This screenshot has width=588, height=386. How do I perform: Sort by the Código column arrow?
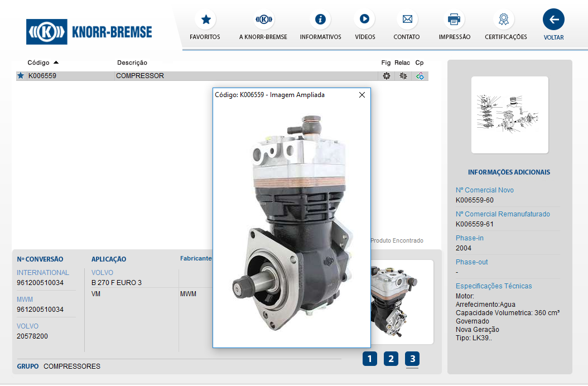point(56,62)
